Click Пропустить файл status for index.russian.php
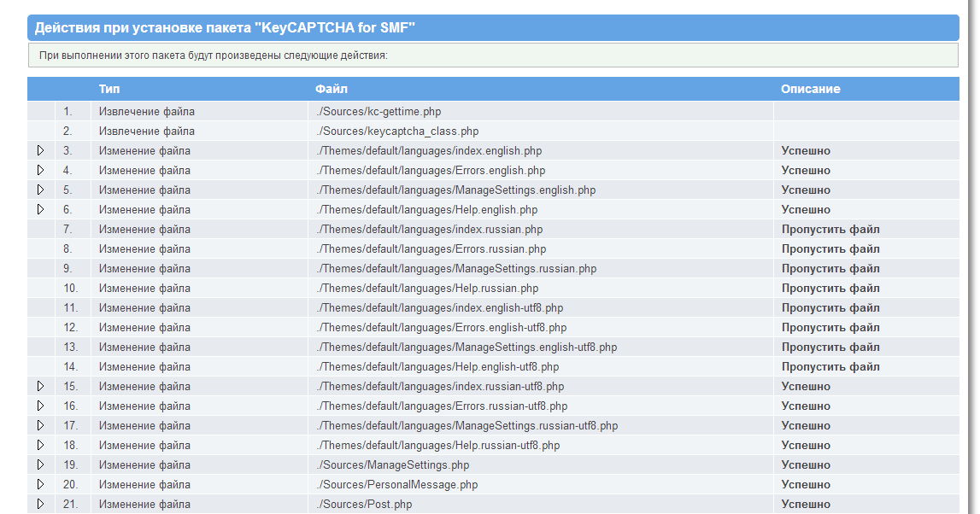The width and height of the screenshot is (980, 514). click(x=830, y=229)
